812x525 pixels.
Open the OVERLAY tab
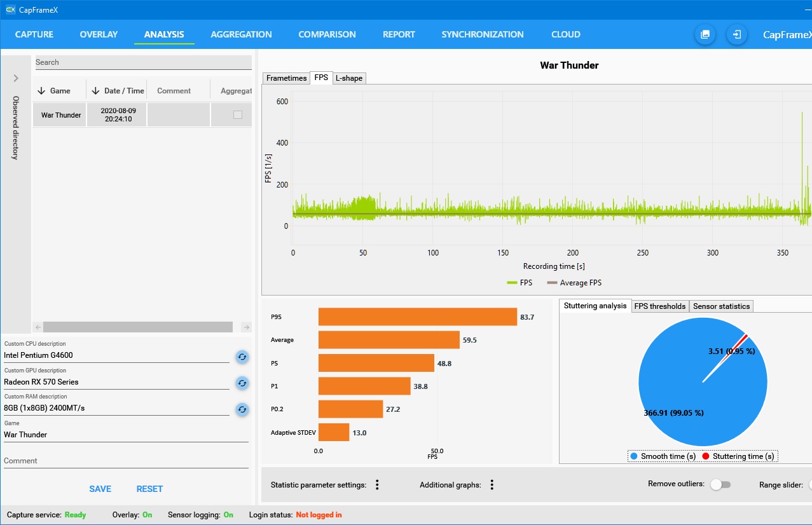click(99, 34)
